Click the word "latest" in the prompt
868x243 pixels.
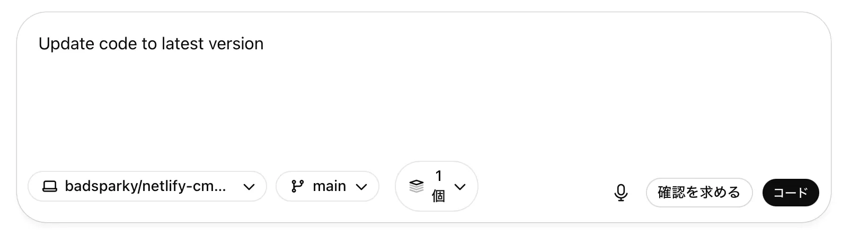coord(182,44)
